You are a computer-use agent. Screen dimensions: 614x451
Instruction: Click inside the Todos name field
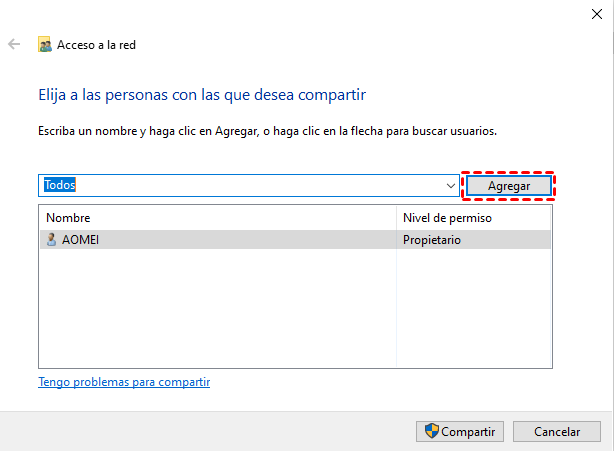[240, 186]
